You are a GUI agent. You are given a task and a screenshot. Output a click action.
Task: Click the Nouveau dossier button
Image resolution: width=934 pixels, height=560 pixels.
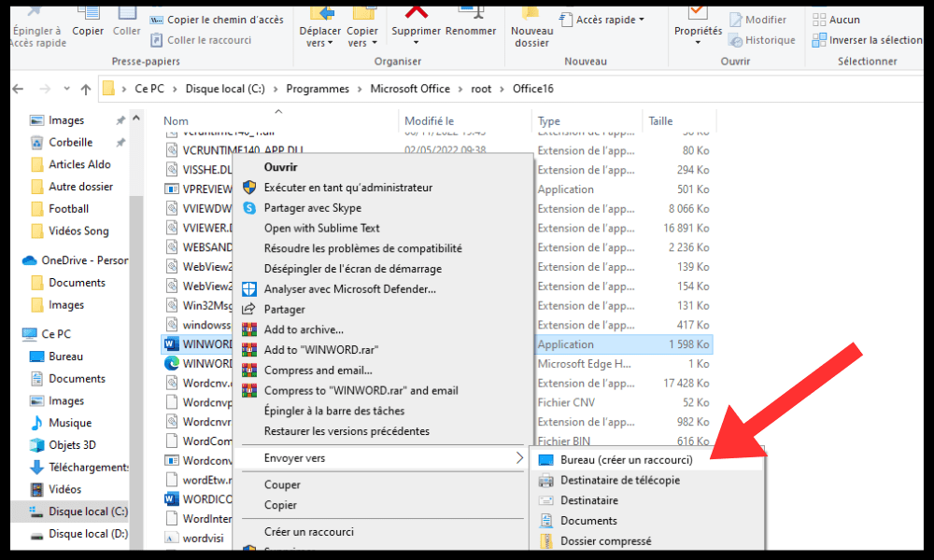pos(532,27)
